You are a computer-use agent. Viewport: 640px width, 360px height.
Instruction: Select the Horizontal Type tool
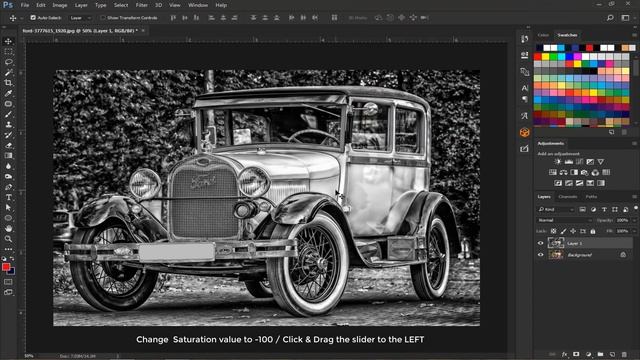[x=8, y=198]
